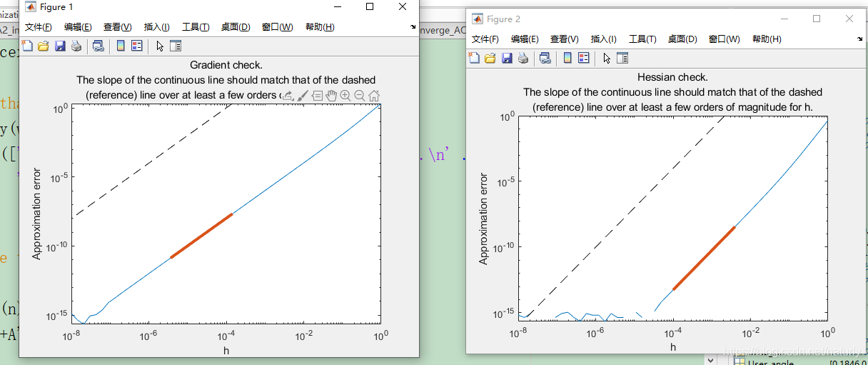Image resolution: width=868 pixels, height=365 pixels.
Task: Open file icon in Figure 2 toolbar
Action: [490, 58]
